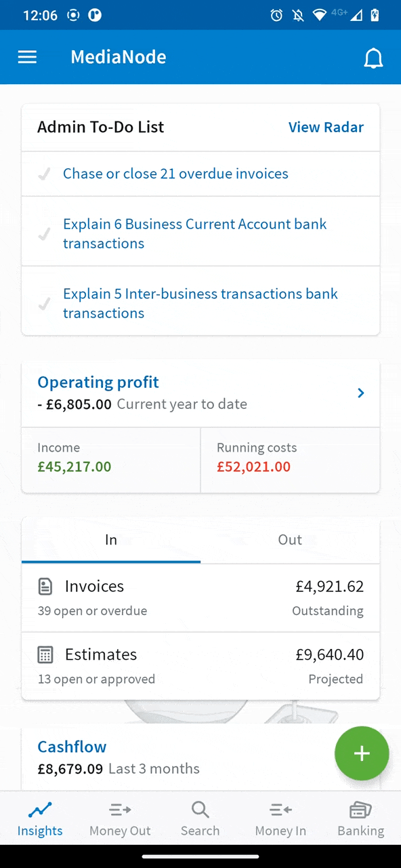The width and height of the screenshot is (401, 868).
Task: Tick checkmark beside Business Current Account task
Action: click(44, 234)
